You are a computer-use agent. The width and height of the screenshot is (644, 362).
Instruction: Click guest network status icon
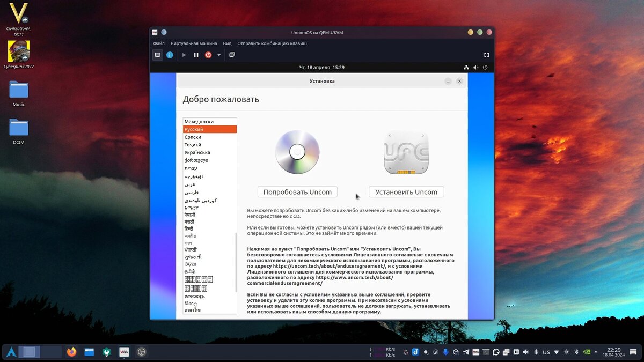click(x=466, y=68)
